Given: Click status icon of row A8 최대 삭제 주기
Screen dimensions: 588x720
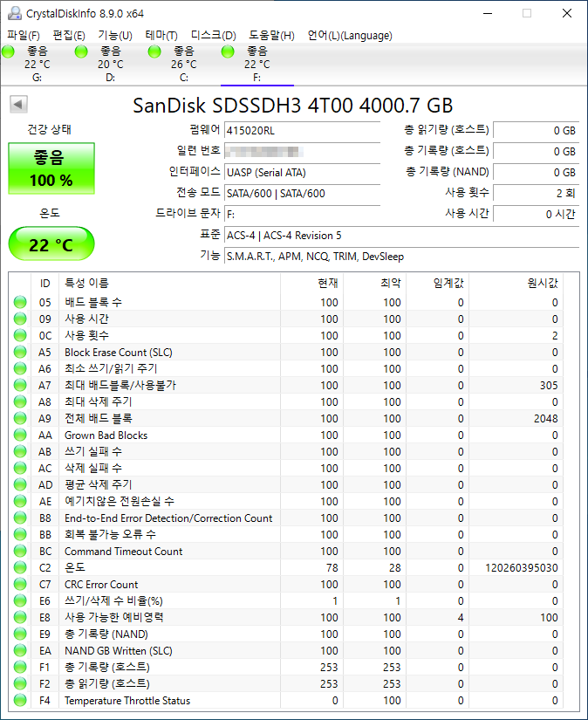Looking at the screenshot, I should click(x=20, y=401).
